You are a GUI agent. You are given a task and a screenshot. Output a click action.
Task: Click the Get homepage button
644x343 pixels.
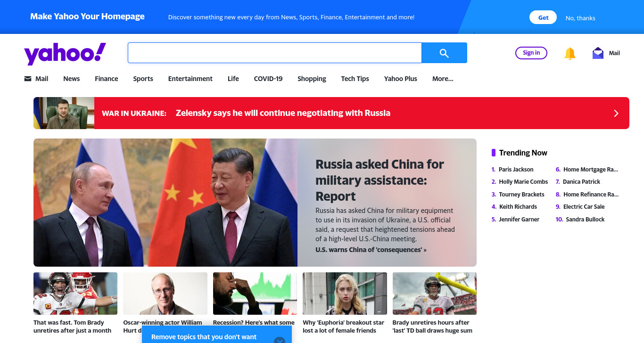543,17
